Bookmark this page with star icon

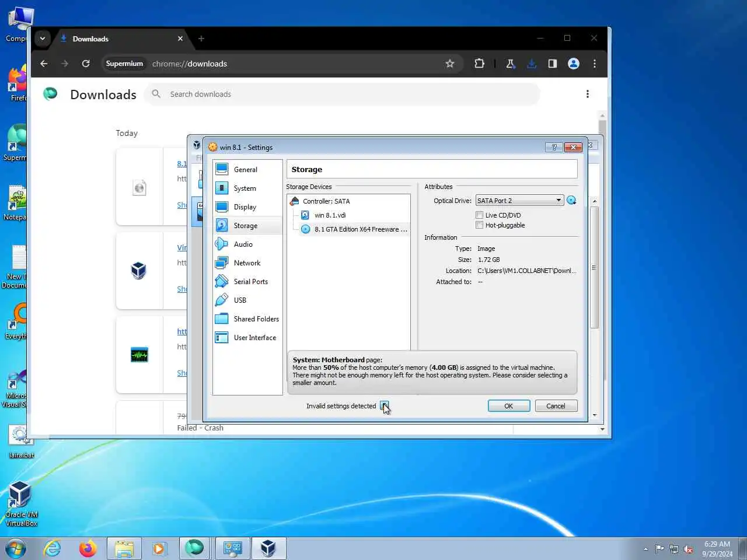pos(450,64)
